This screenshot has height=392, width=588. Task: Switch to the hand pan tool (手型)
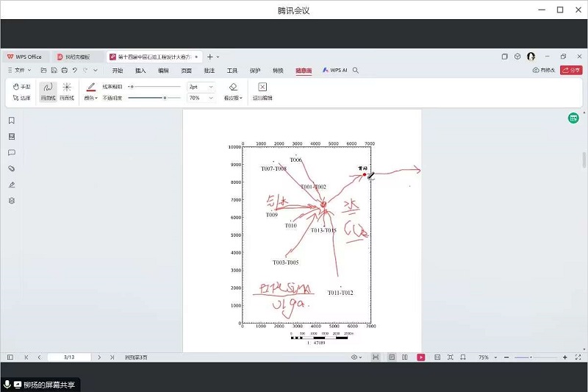click(22, 87)
